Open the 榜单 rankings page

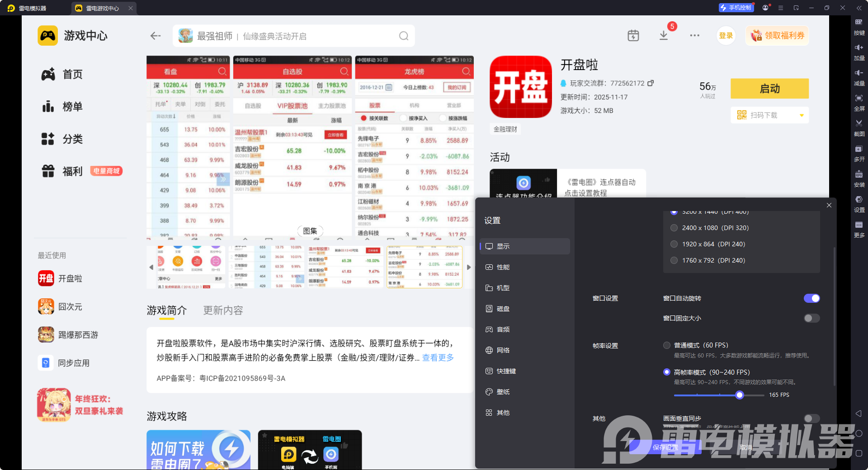[62, 107]
